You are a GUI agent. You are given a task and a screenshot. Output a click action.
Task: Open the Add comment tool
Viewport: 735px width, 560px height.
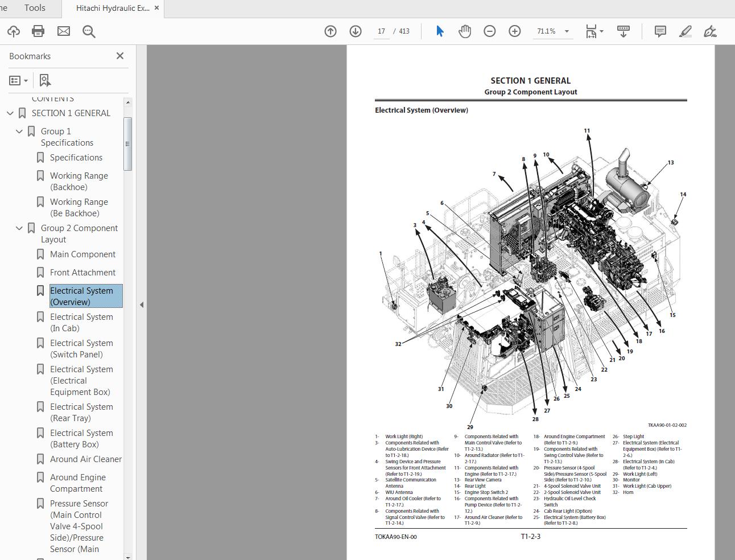[x=660, y=31]
